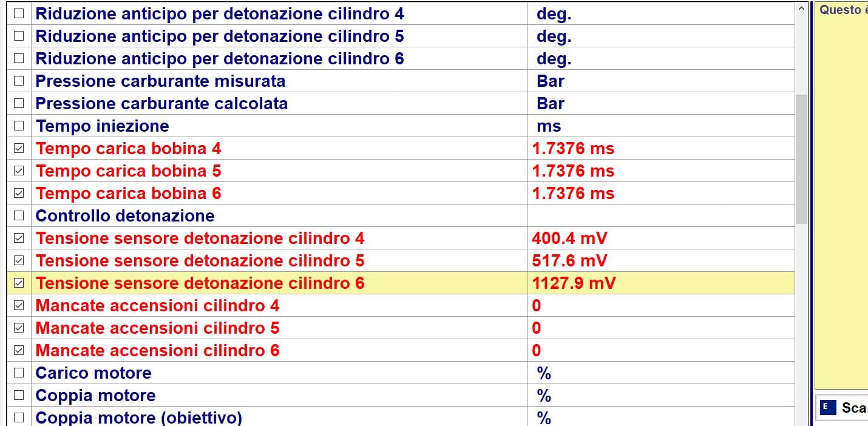This screenshot has height=426, width=868.
Task: Click the blue E icon beside Sca
Action: 827,408
